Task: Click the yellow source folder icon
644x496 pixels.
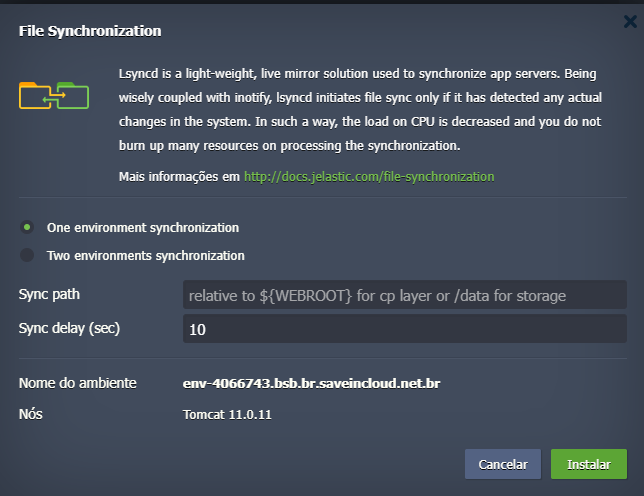Action: (33, 95)
